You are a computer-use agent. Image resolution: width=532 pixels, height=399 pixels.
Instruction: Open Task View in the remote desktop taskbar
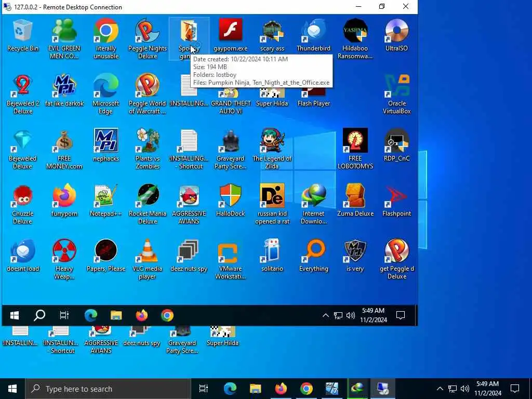(x=64, y=315)
